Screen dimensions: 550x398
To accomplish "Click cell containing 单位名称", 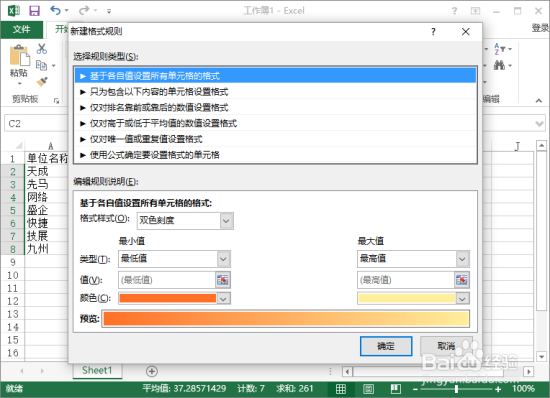I will [x=47, y=158].
